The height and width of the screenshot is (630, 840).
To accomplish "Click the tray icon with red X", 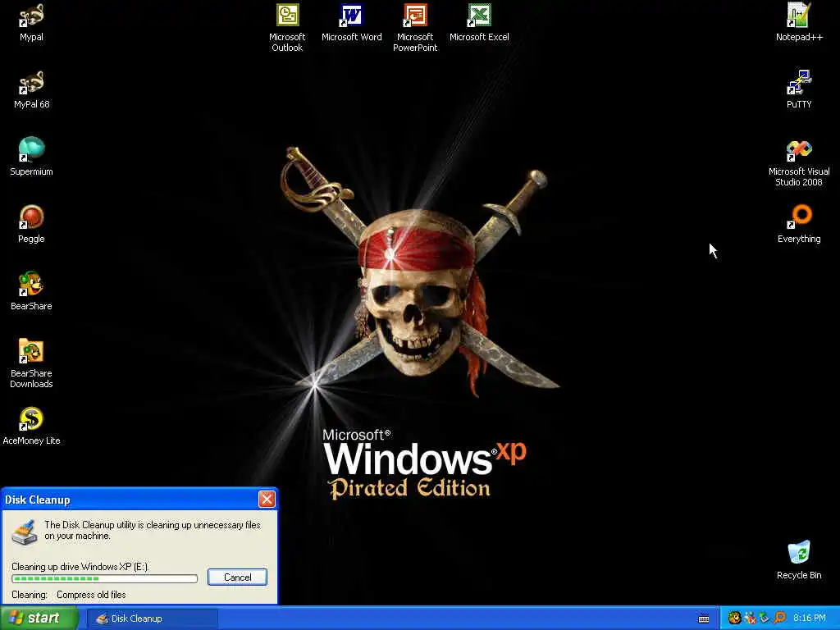I will click(x=750, y=619).
